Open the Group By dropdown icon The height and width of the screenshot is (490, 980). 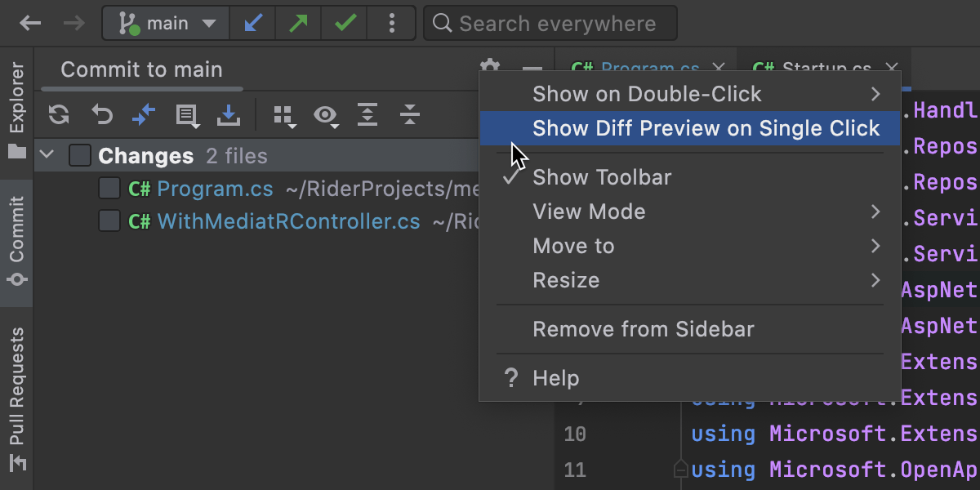(x=284, y=116)
